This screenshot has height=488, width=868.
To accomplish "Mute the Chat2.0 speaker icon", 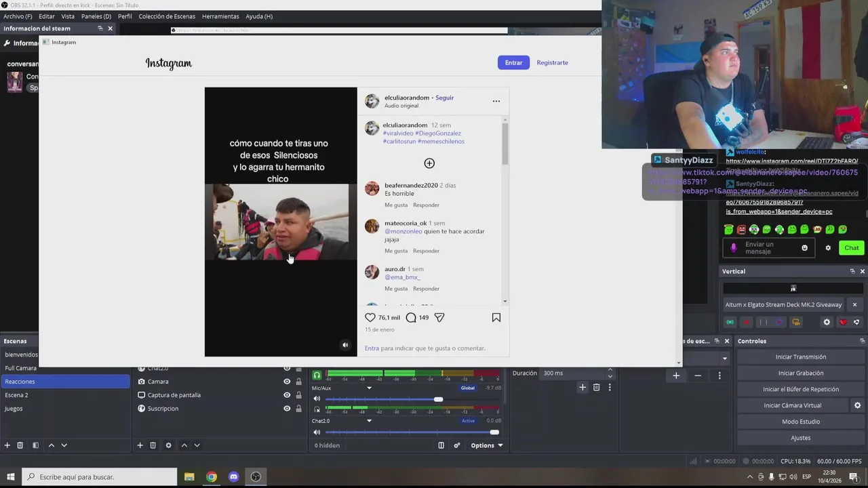I will click(x=317, y=432).
